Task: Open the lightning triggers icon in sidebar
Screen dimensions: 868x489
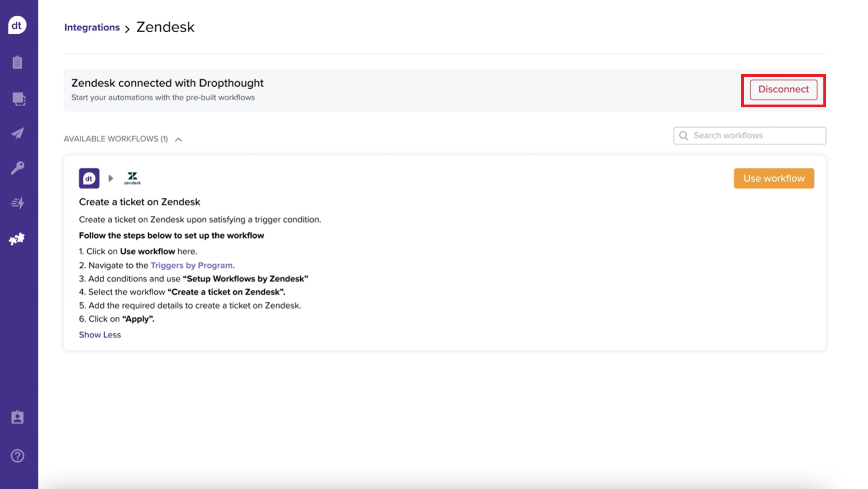Action: point(17,203)
